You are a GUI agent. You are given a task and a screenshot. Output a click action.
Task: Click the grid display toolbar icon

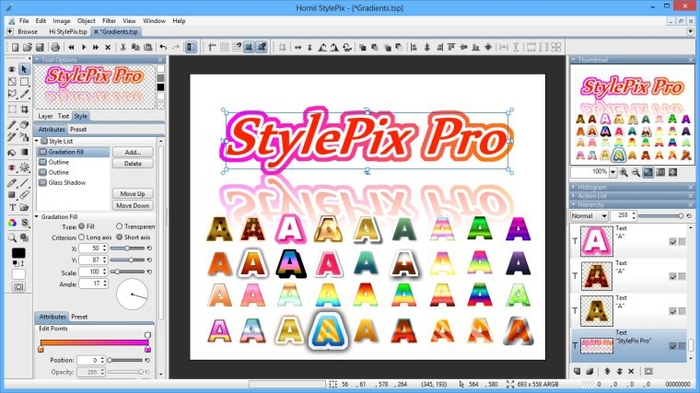tap(224, 47)
